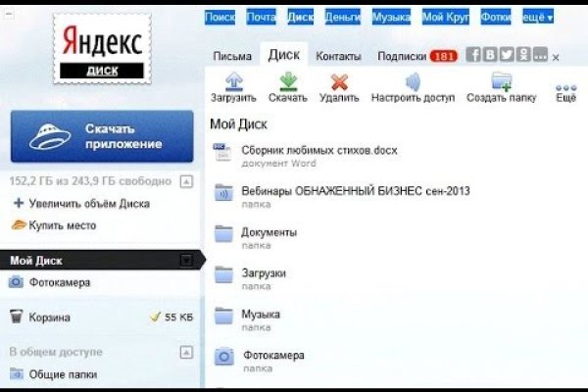Collapse the free storage space section

(186, 181)
